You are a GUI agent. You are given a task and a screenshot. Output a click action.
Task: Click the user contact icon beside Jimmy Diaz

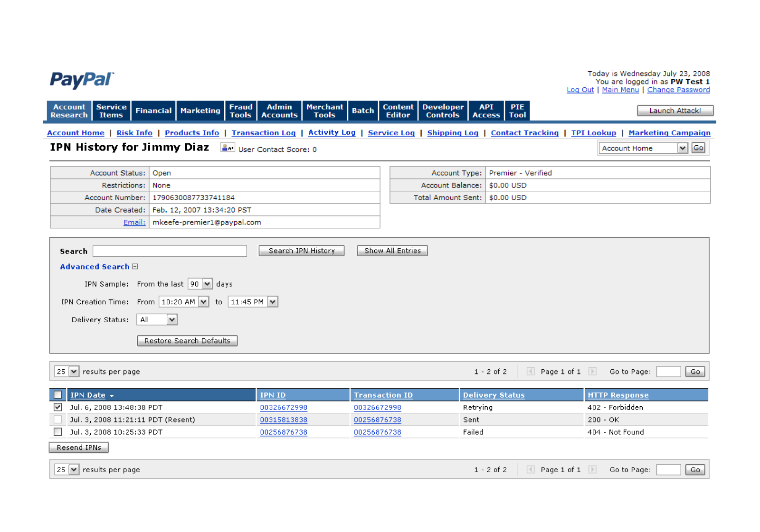coord(228,148)
